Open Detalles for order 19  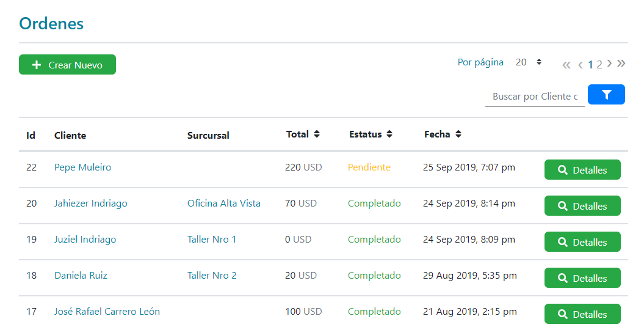click(582, 242)
